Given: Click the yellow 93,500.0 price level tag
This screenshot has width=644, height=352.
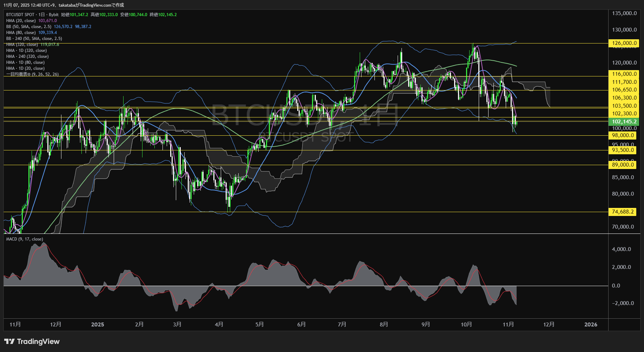Looking at the screenshot, I should point(623,150).
